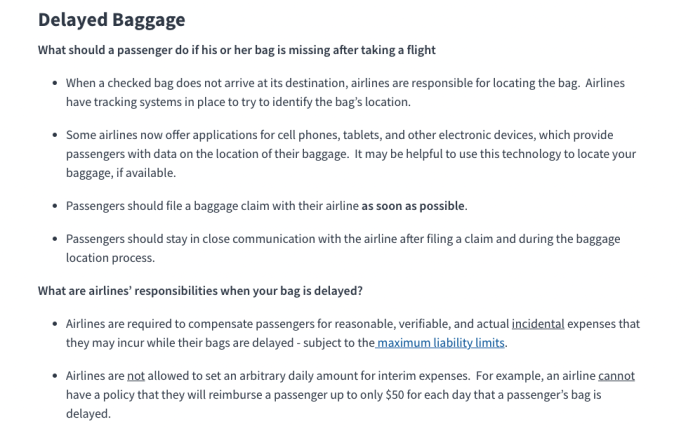Image resolution: width=700 pixels, height=429 pixels.
Task: Click the bullet before "Airlines are not allowed"
Action: [53, 377]
